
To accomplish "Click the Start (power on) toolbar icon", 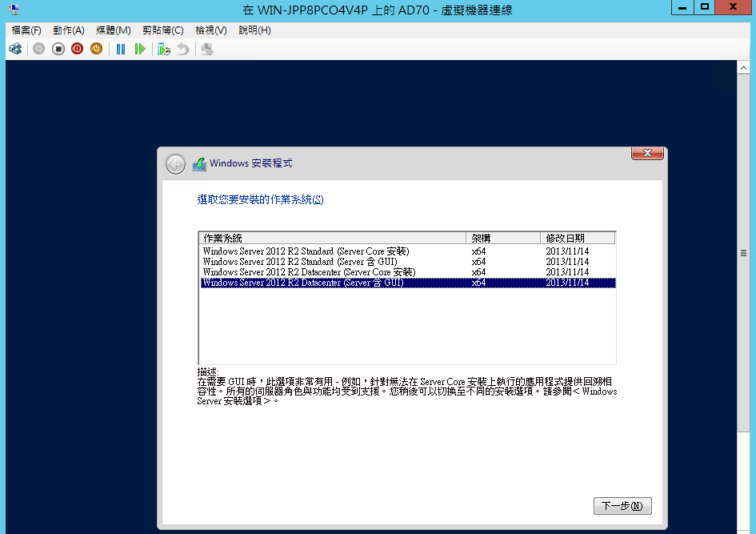I will 38,49.
